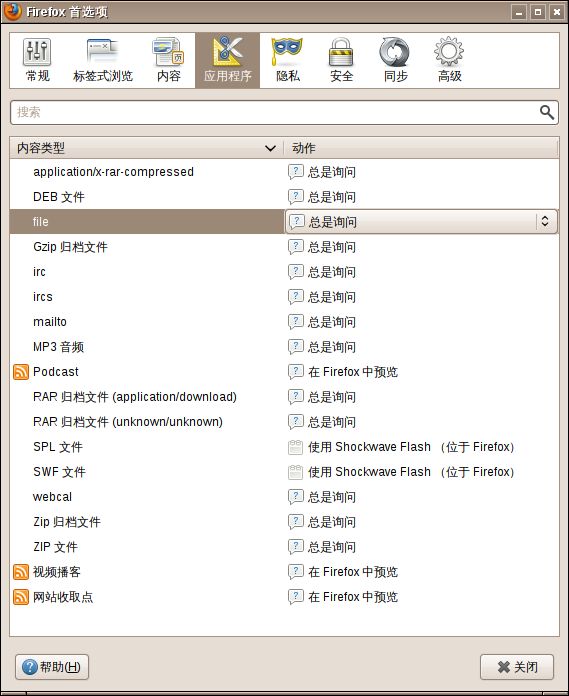
Task: Sort list by 内容类型 column header
Action: click(x=146, y=148)
